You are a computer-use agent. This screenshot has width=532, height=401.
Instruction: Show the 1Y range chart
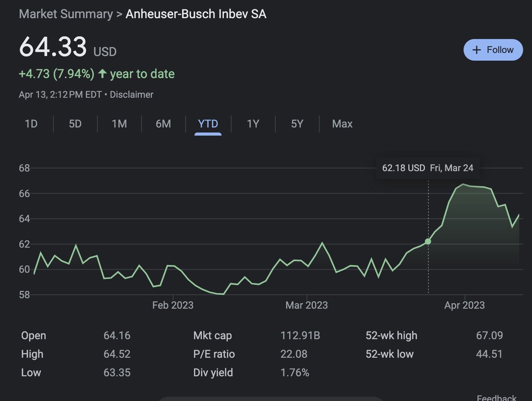[x=253, y=124]
